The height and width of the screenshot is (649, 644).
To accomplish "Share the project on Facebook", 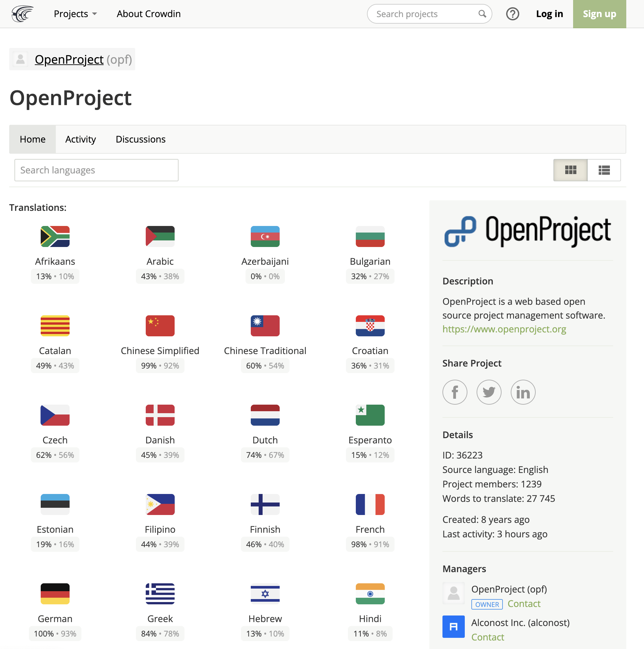I will [x=455, y=392].
